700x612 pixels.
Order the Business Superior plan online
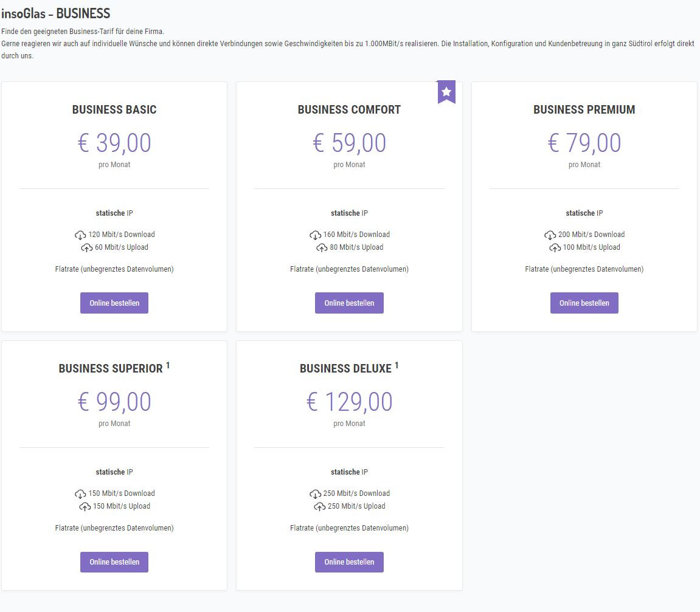tap(114, 562)
